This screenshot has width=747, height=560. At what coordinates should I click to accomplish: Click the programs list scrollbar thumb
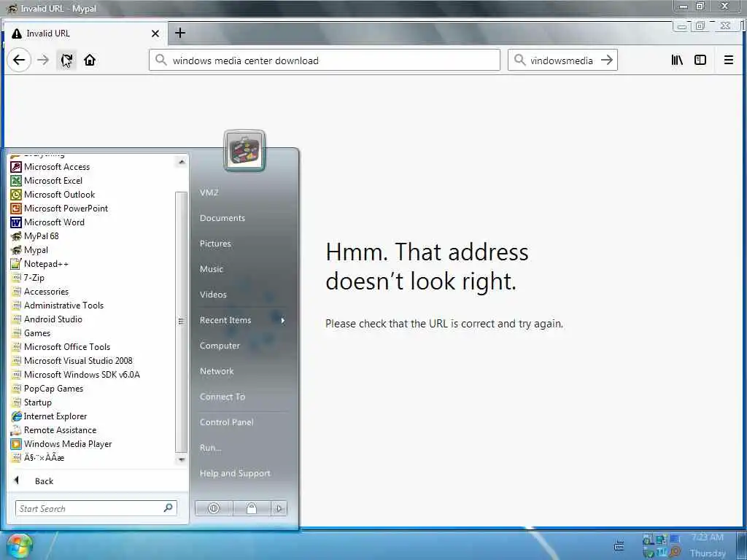(181, 322)
